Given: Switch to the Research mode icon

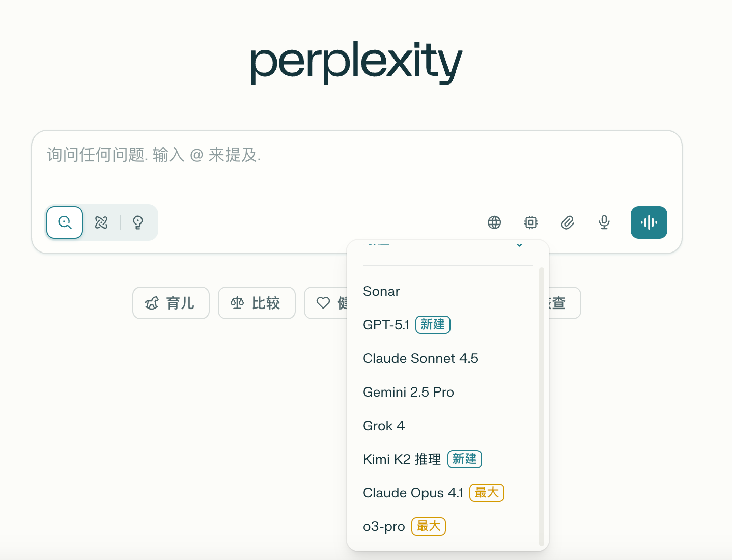Looking at the screenshot, I should pos(101,222).
